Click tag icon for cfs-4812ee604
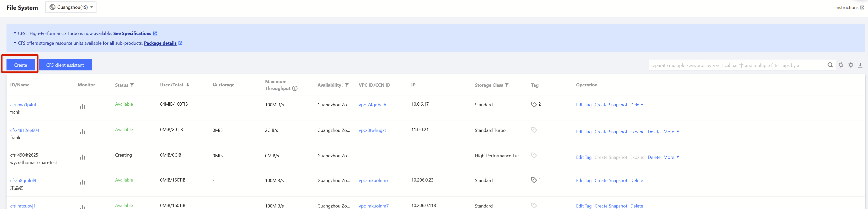Screen dimensions: 868x209 click(534, 130)
